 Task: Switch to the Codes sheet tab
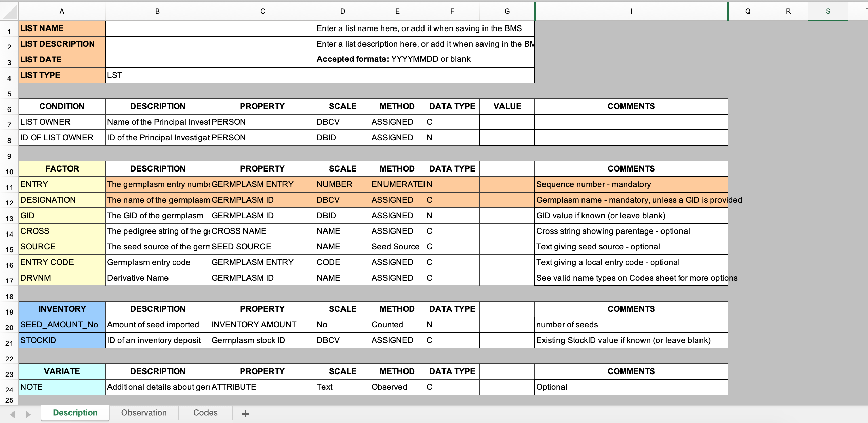point(205,413)
